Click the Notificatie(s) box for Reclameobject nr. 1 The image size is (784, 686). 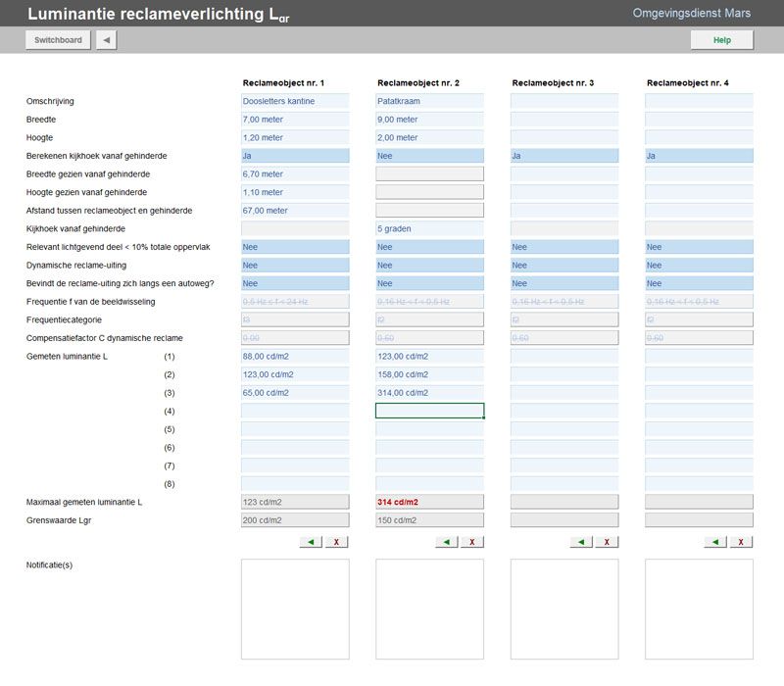coord(295,609)
